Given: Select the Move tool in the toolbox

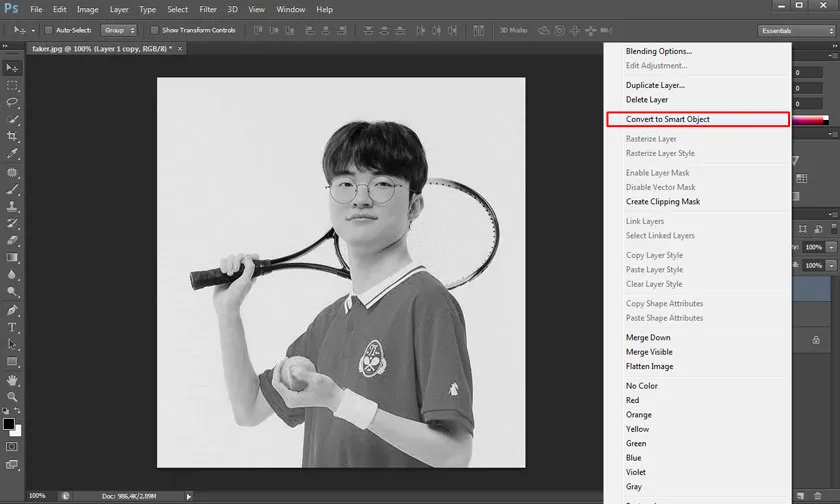Looking at the screenshot, I should [x=12, y=68].
